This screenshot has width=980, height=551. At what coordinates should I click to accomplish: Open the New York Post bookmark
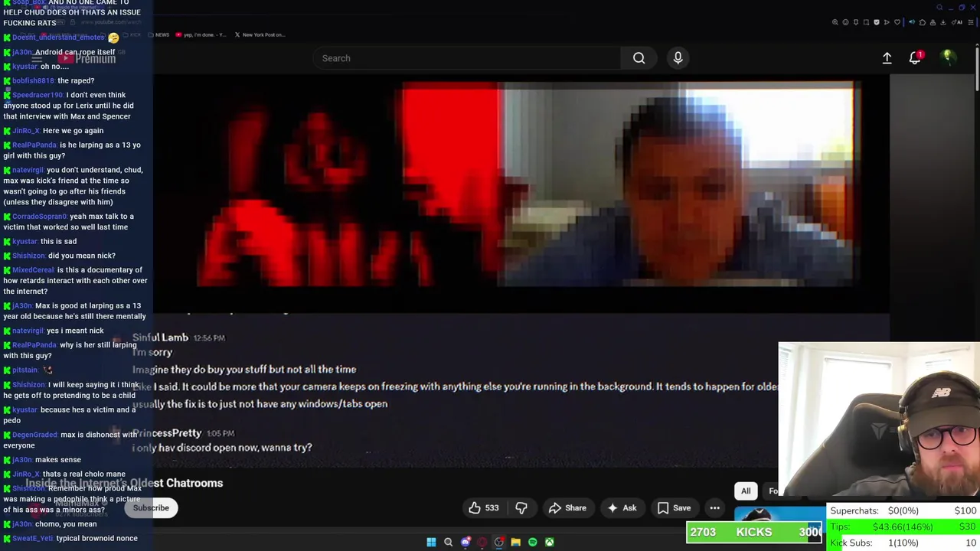pos(260,34)
